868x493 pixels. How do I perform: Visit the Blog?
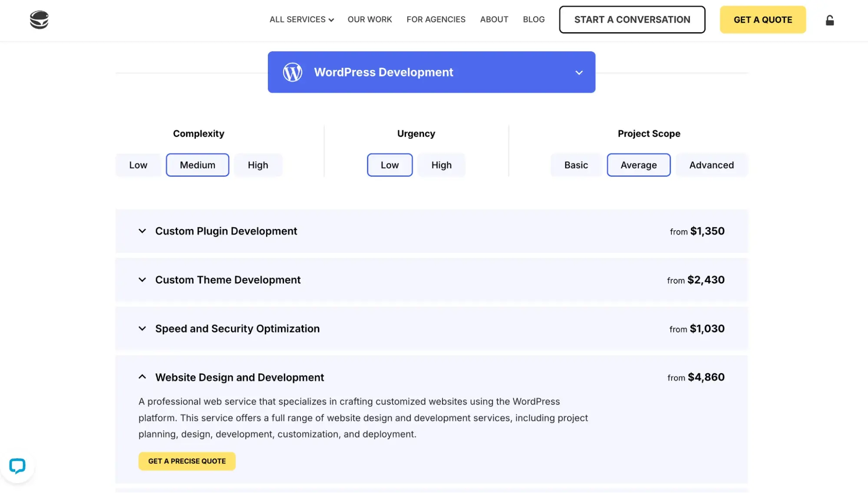click(534, 20)
